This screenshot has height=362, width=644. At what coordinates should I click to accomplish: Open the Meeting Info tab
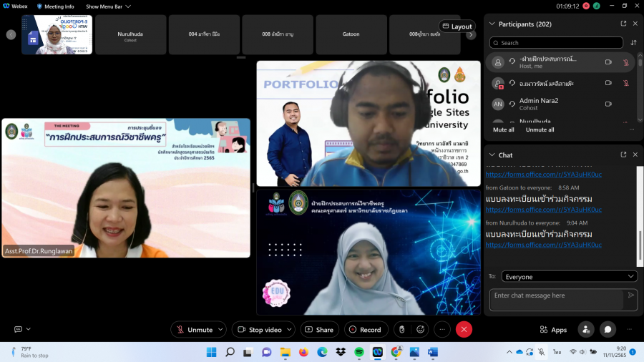point(55,6)
